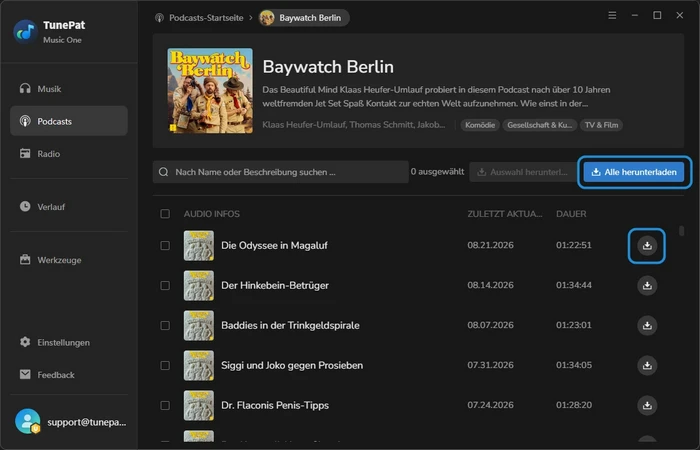Check the box for Die Odyssee in Magaluf
Image resolution: width=700 pixels, height=450 pixels.
tap(165, 246)
